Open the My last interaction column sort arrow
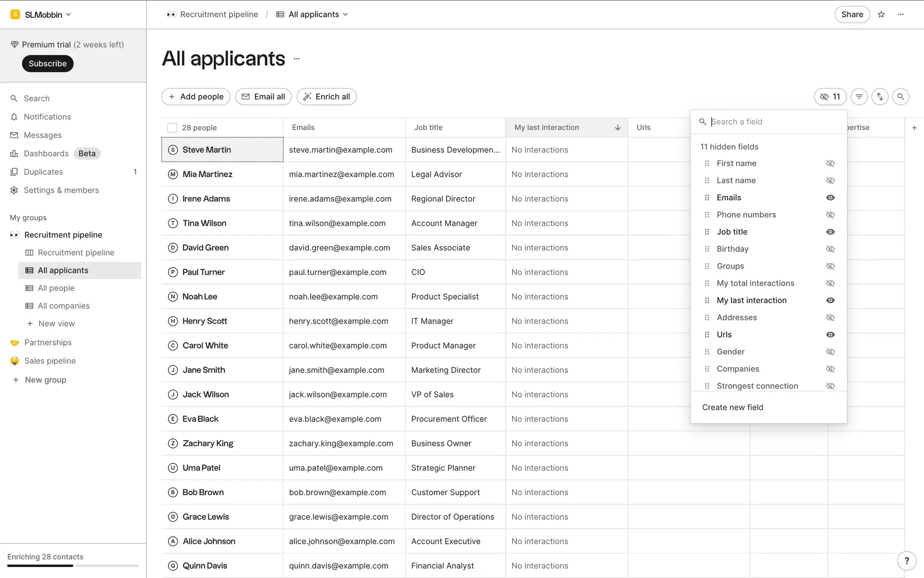 (617, 128)
